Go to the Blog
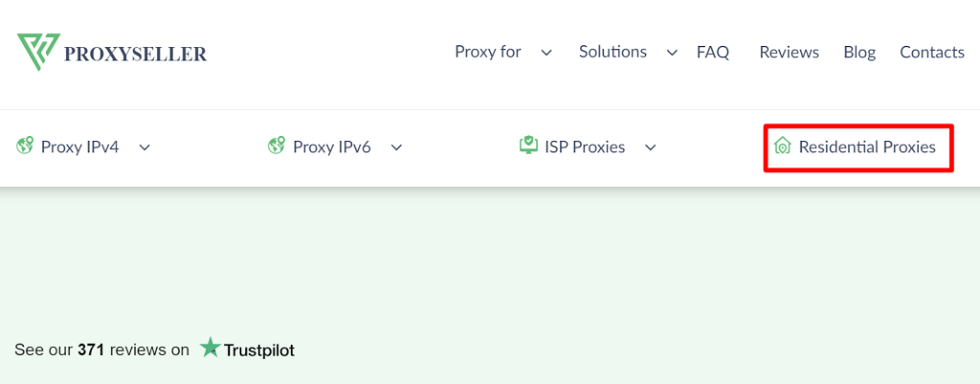 (859, 52)
